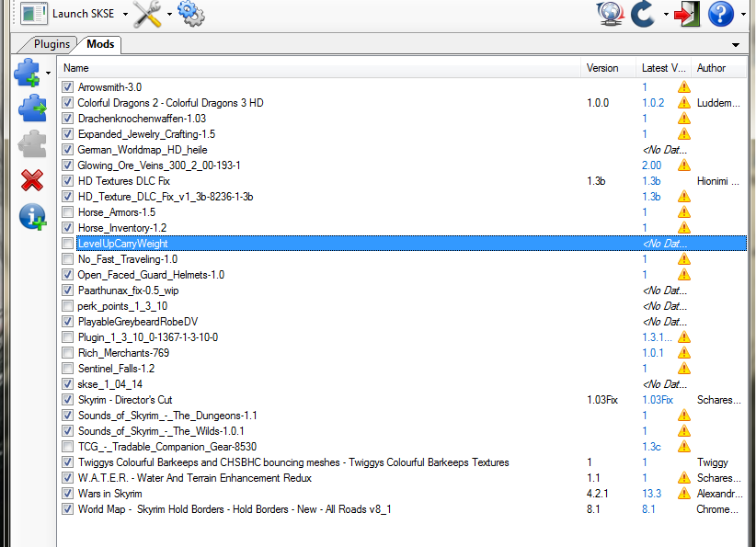Sort mods by the Version column header

602,68
